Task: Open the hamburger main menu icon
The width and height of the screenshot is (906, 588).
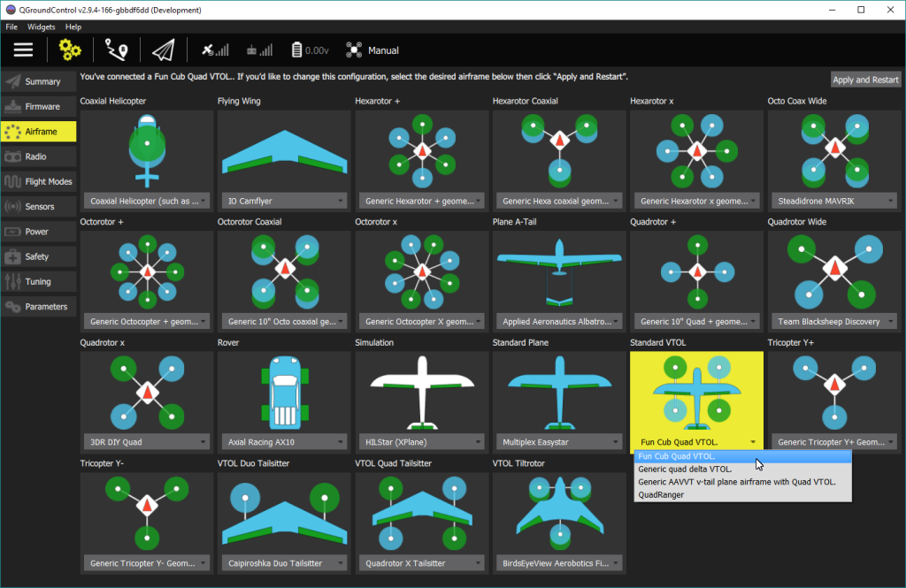Action: tap(23, 50)
